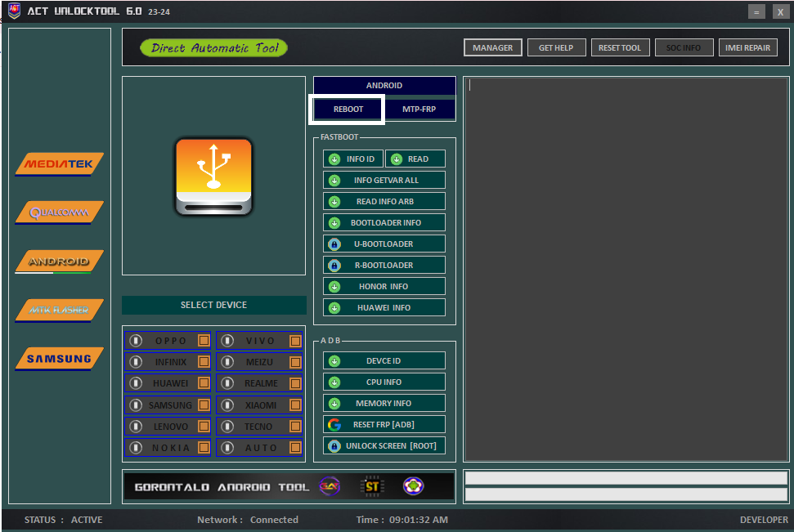Click the ADB MEMORY INFO button
Viewport: 794px width, 532px height.
pyautogui.click(x=384, y=404)
